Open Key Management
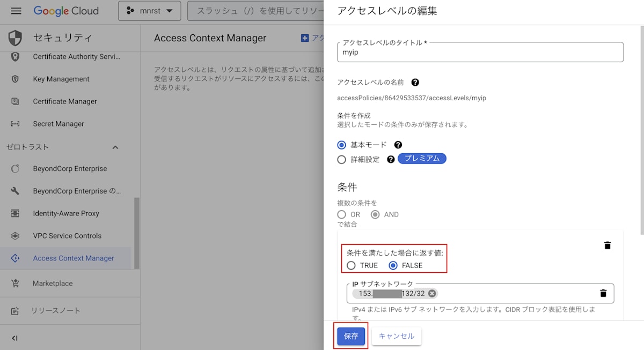The height and width of the screenshot is (350, 644). tap(61, 79)
